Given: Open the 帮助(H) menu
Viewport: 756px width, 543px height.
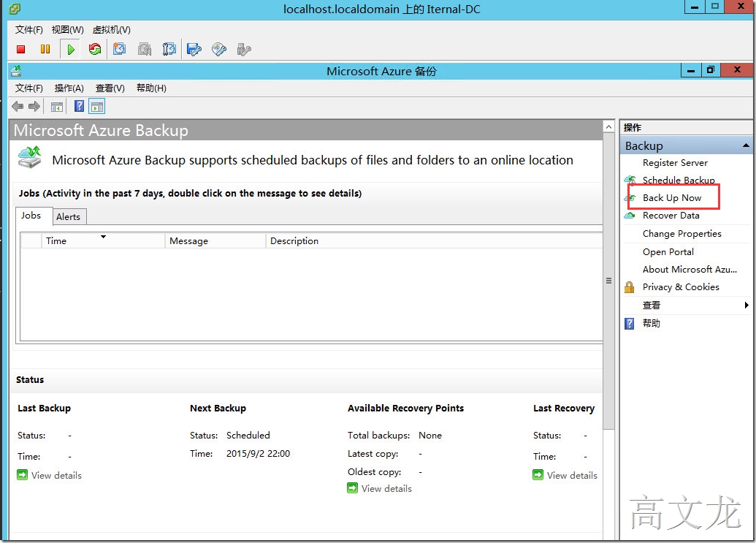Looking at the screenshot, I should point(151,88).
